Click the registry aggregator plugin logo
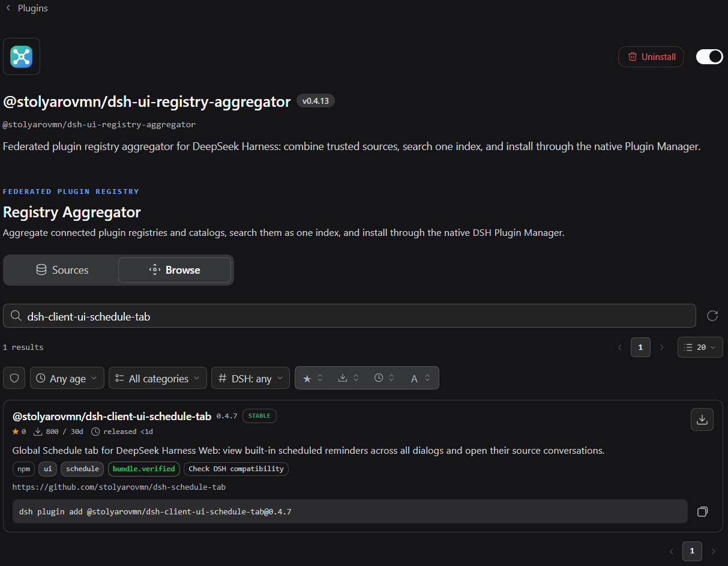 [x=22, y=56]
